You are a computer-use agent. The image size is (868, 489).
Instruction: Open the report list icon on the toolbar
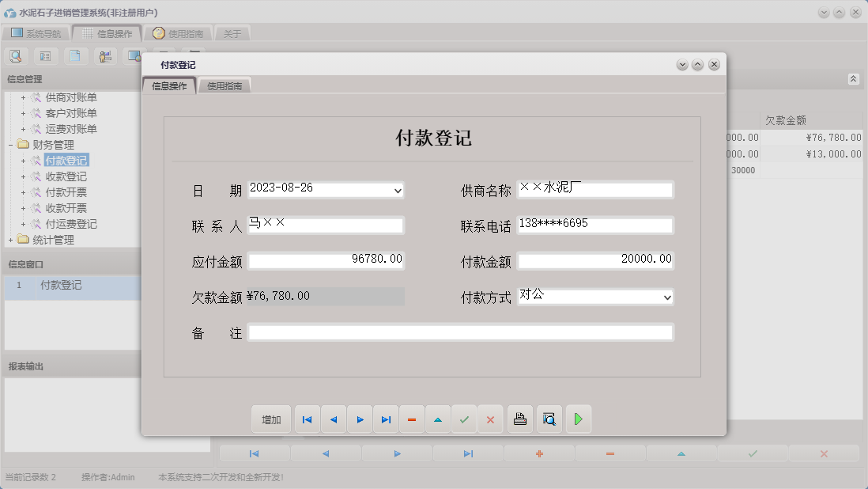coord(44,56)
